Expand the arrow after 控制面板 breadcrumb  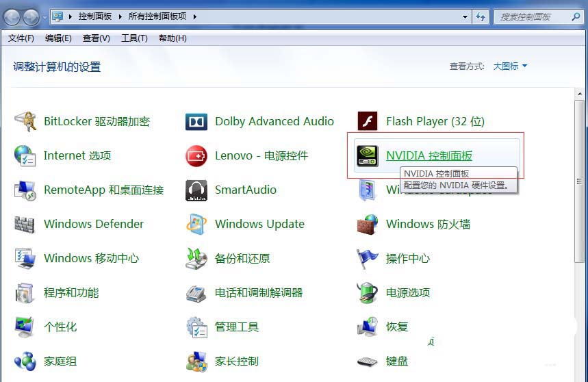[120, 16]
